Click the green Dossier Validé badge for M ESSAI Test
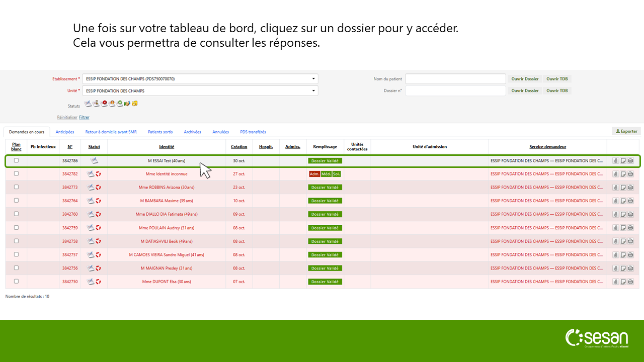The width and height of the screenshot is (644, 362). 325,161
